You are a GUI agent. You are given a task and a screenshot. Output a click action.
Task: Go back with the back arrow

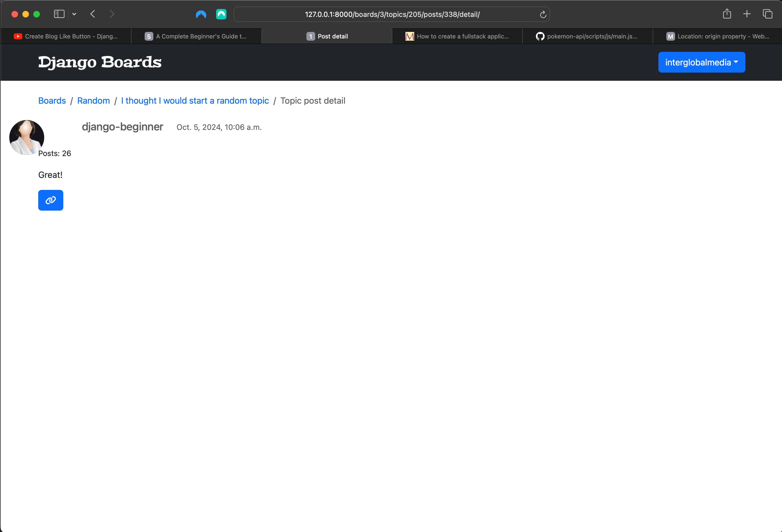[93, 14]
